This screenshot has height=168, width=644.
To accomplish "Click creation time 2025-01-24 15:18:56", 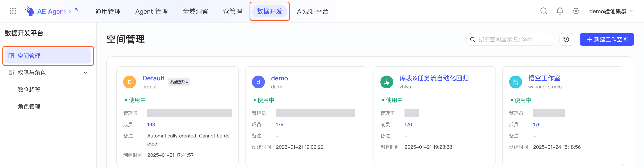I will click(x=557, y=147).
